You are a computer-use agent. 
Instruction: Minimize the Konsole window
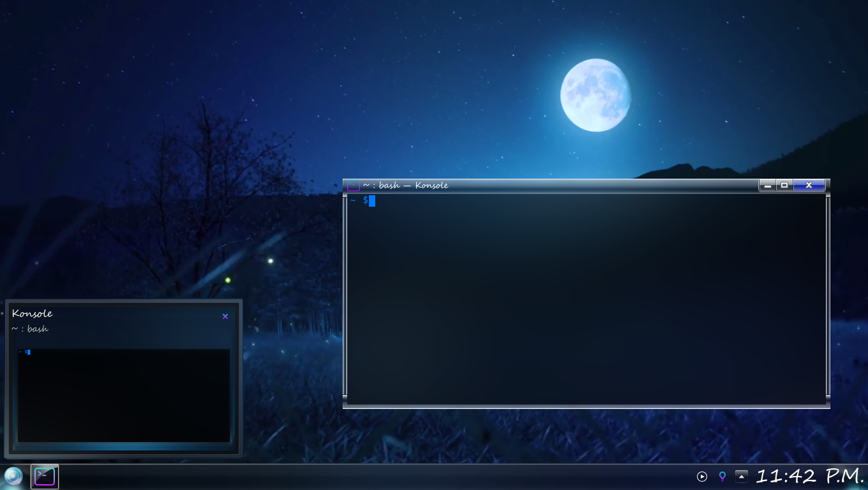768,186
